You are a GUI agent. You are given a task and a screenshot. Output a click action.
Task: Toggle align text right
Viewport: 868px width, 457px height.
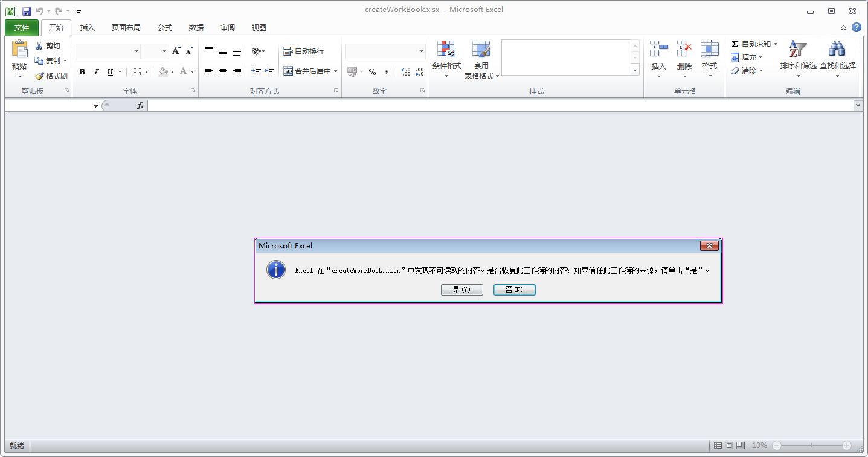(237, 71)
